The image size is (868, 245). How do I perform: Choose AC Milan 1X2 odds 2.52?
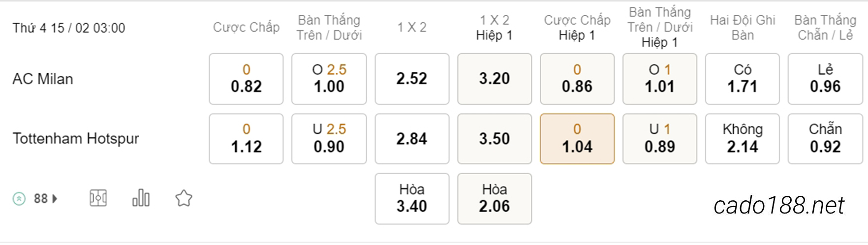pos(412,79)
